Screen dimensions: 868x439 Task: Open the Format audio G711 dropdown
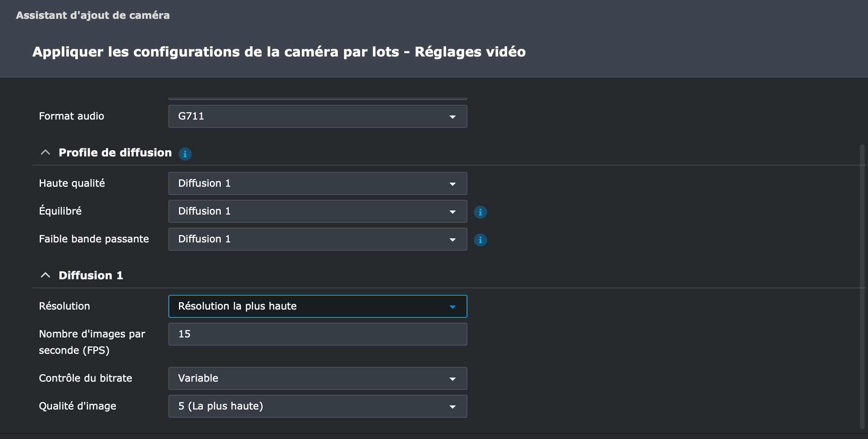coord(317,116)
